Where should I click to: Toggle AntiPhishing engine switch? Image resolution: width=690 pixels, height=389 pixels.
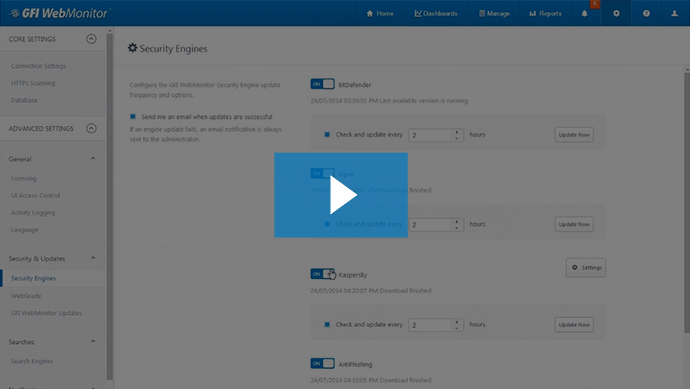(323, 363)
